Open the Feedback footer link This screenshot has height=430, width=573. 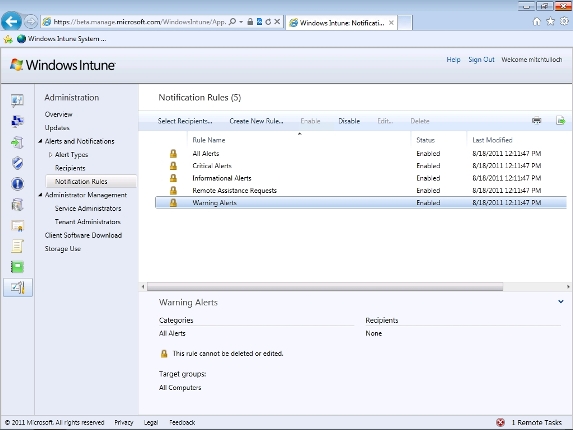click(x=182, y=422)
